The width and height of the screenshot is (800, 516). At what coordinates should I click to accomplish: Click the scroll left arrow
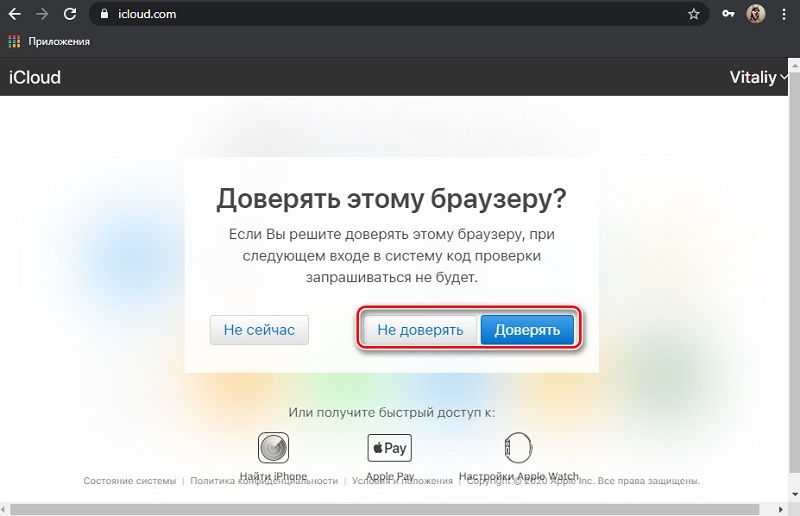click(x=4, y=509)
